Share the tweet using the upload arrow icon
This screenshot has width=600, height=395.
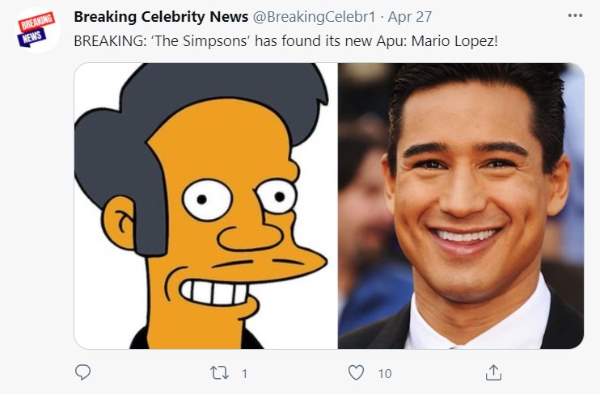[x=493, y=372]
